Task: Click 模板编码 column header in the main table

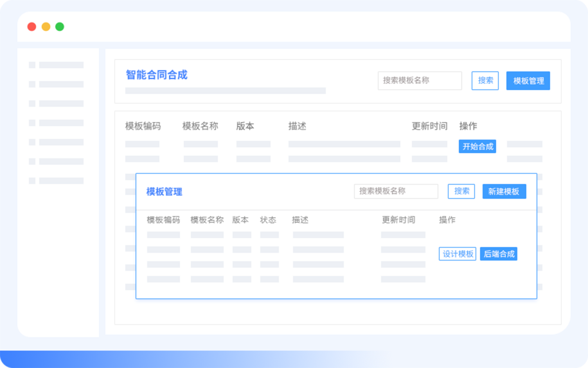Action: coord(143,126)
